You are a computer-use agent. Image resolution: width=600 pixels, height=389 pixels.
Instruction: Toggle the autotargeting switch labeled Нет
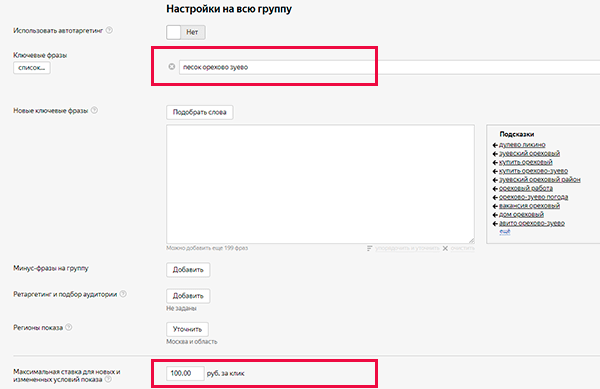coord(186,32)
